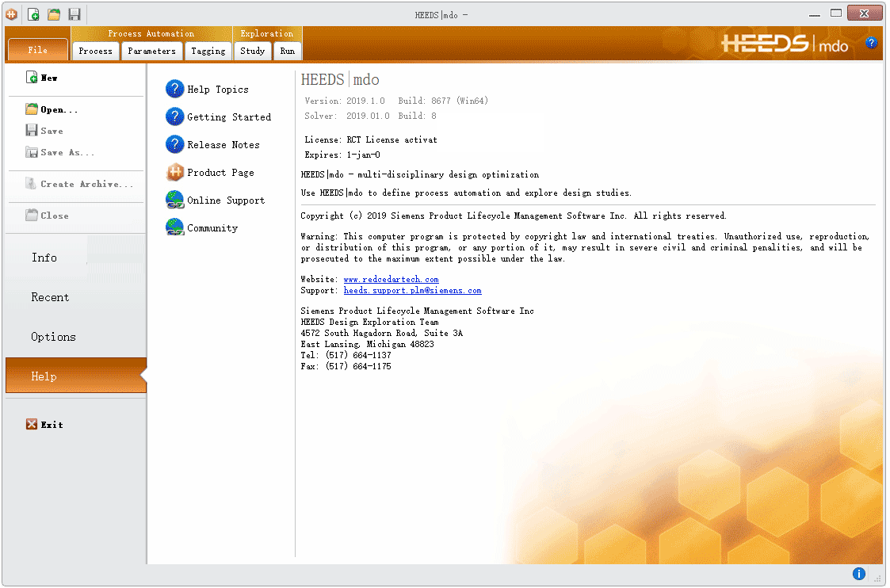Click the Community globe icon
Viewport: 890px width, 588px height.
[175, 227]
